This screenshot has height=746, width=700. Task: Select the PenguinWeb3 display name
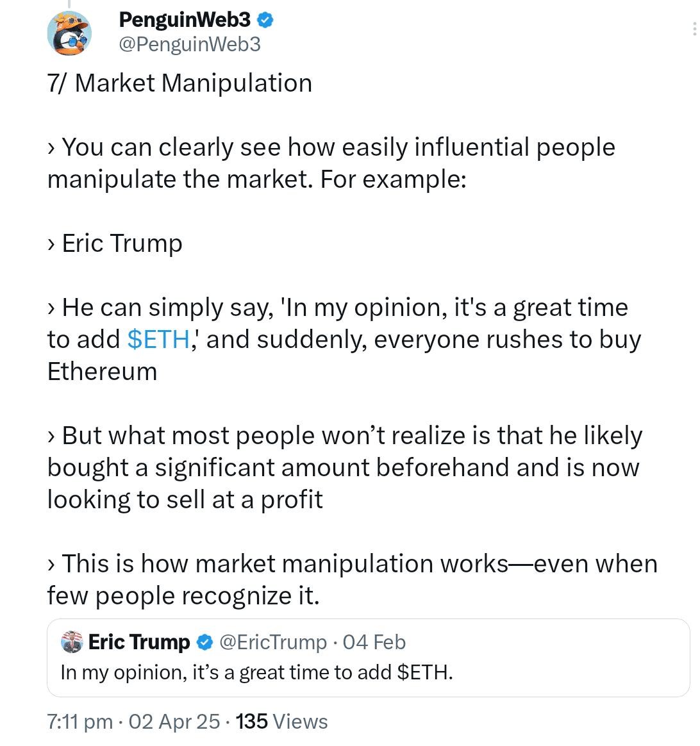tap(185, 19)
